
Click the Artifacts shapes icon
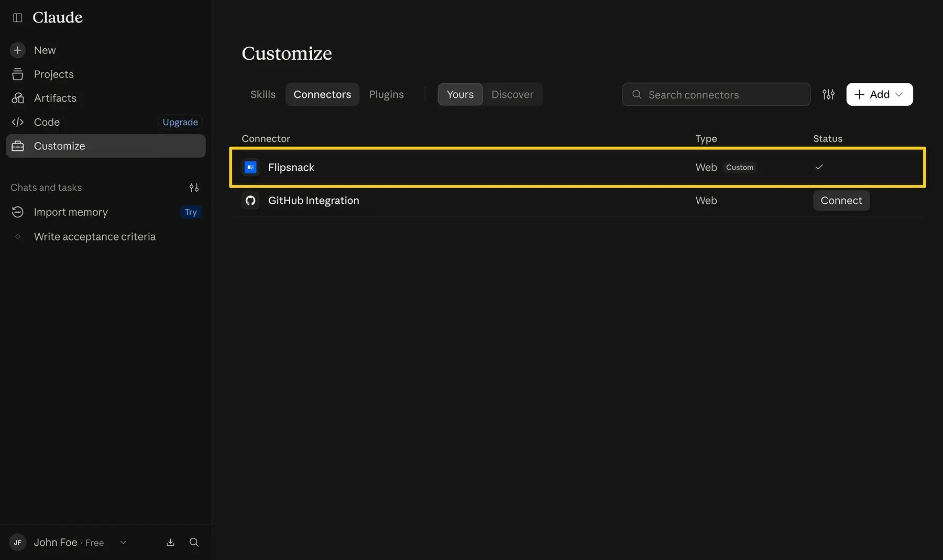coord(17,98)
